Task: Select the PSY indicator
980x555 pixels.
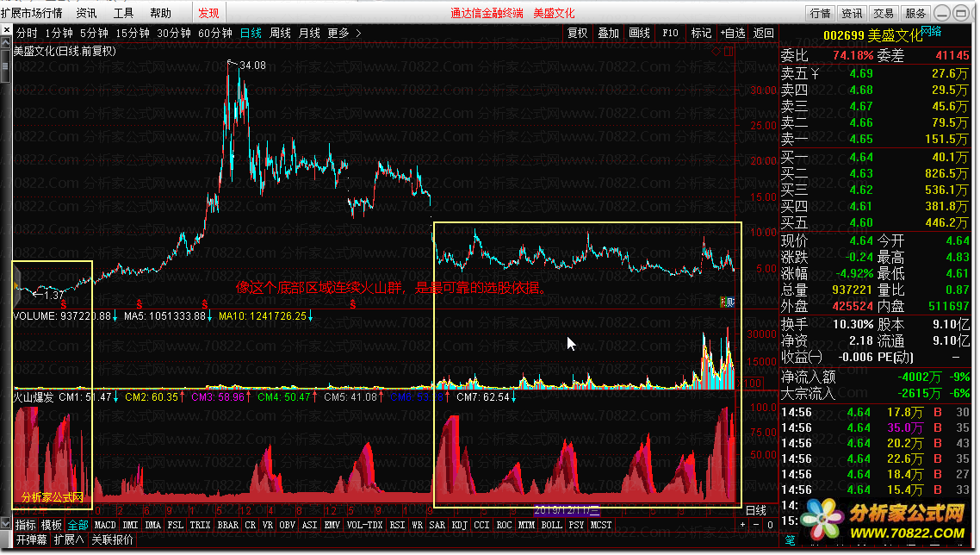Action: coord(577,525)
